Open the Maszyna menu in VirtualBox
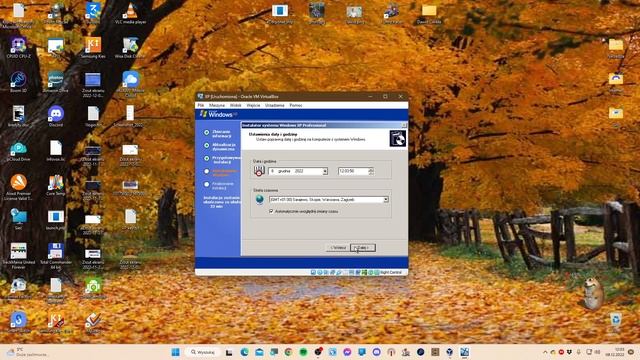 (x=217, y=105)
